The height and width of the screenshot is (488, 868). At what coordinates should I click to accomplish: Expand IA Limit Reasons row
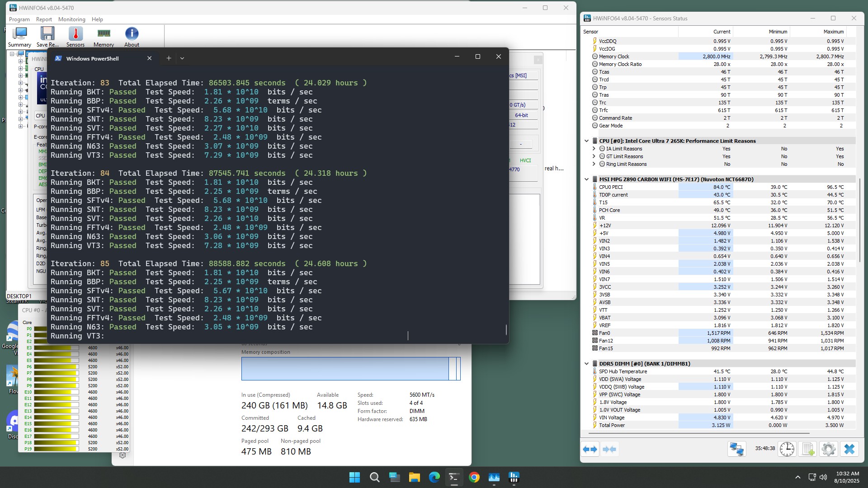tap(594, 149)
